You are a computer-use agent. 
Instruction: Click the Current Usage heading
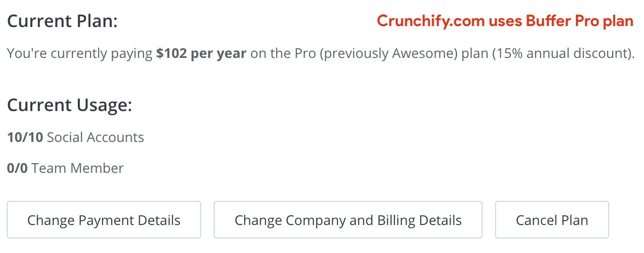point(70,105)
